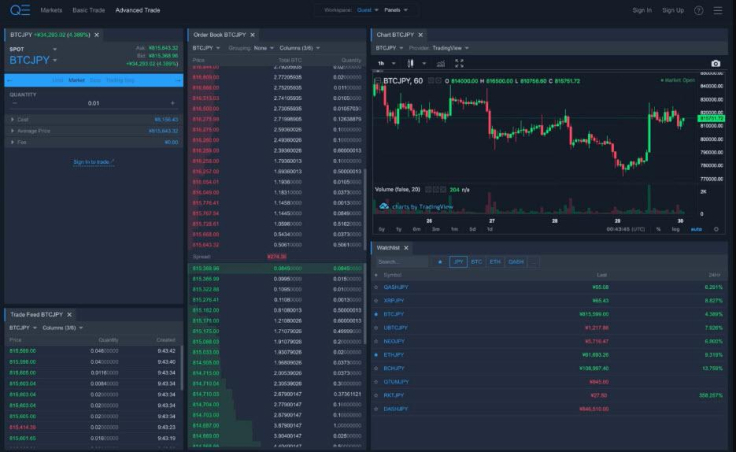Open Workspace Guest dropdown
This screenshot has height=452, width=736.
tap(368, 10)
